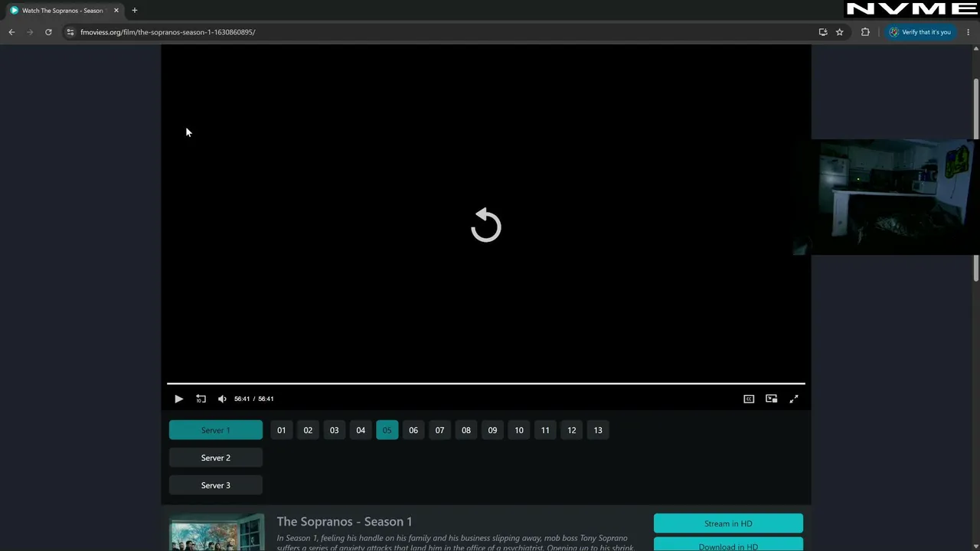The width and height of the screenshot is (980, 551).
Task: Open episode 02
Action: (308, 430)
